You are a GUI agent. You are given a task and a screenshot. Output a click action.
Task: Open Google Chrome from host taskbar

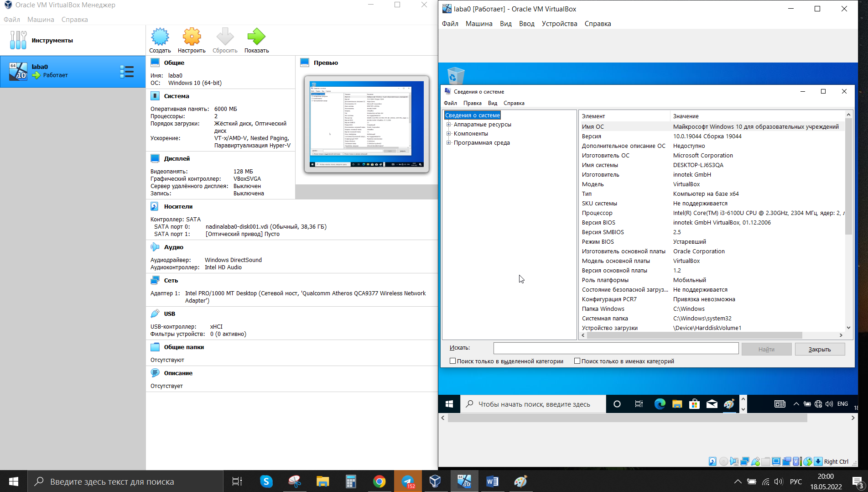click(379, 481)
